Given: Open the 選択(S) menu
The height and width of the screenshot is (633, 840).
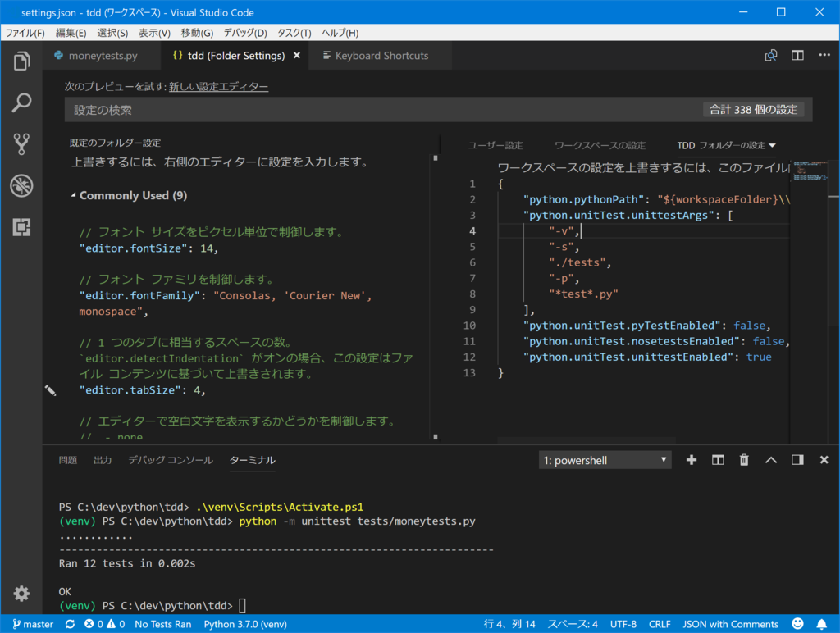Looking at the screenshot, I should 112,33.
